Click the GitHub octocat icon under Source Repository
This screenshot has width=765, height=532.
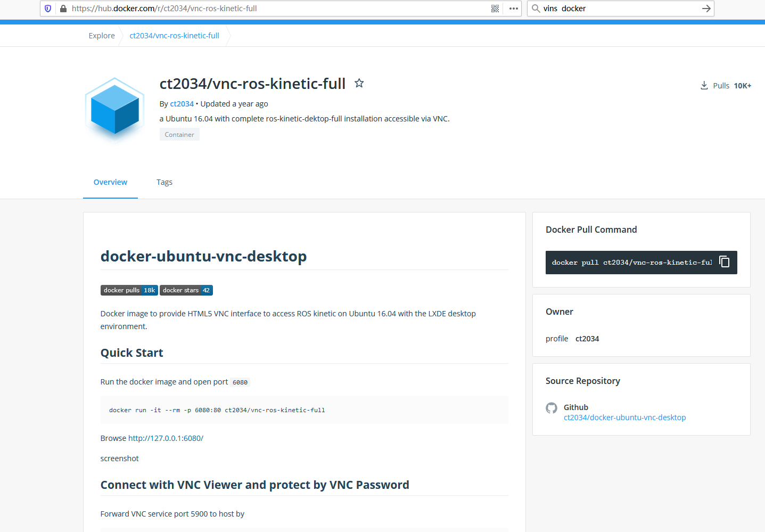(x=552, y=408)
